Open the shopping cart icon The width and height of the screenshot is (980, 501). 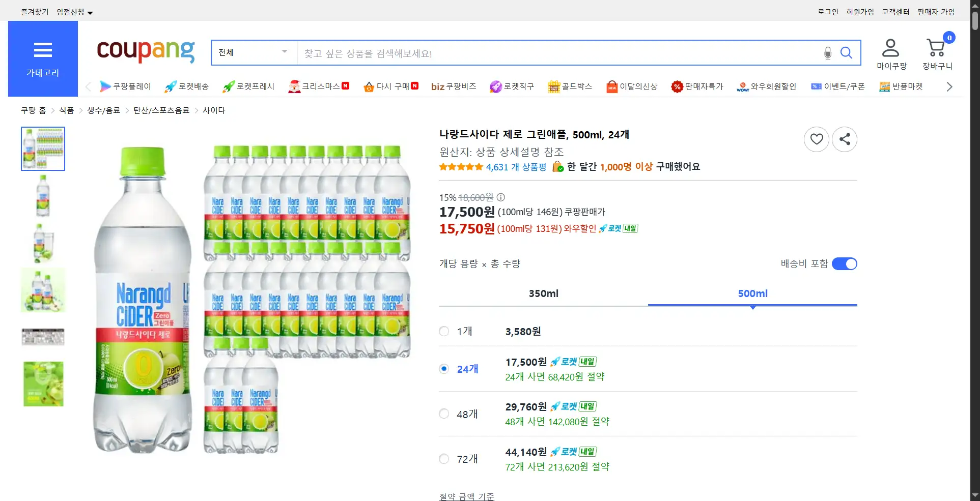pos(936,49)
